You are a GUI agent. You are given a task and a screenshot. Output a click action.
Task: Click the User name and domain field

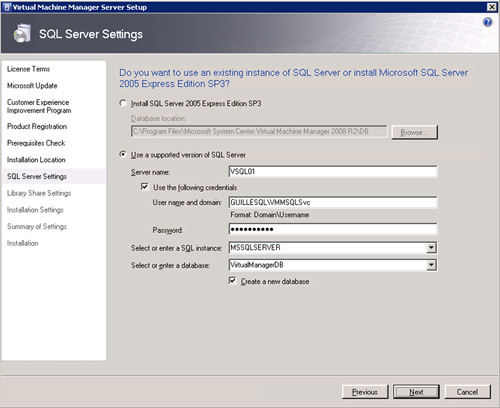tap(333, 202)
